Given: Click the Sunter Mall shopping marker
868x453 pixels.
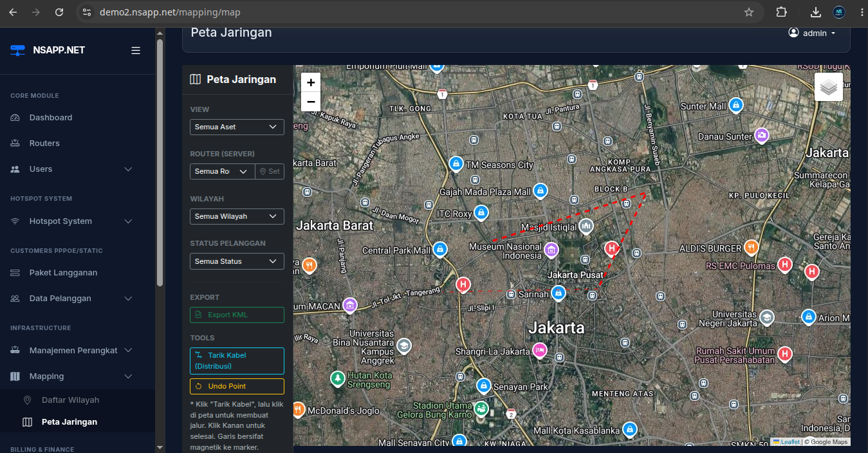Looking at the screenshot, I should click(736, 105).
